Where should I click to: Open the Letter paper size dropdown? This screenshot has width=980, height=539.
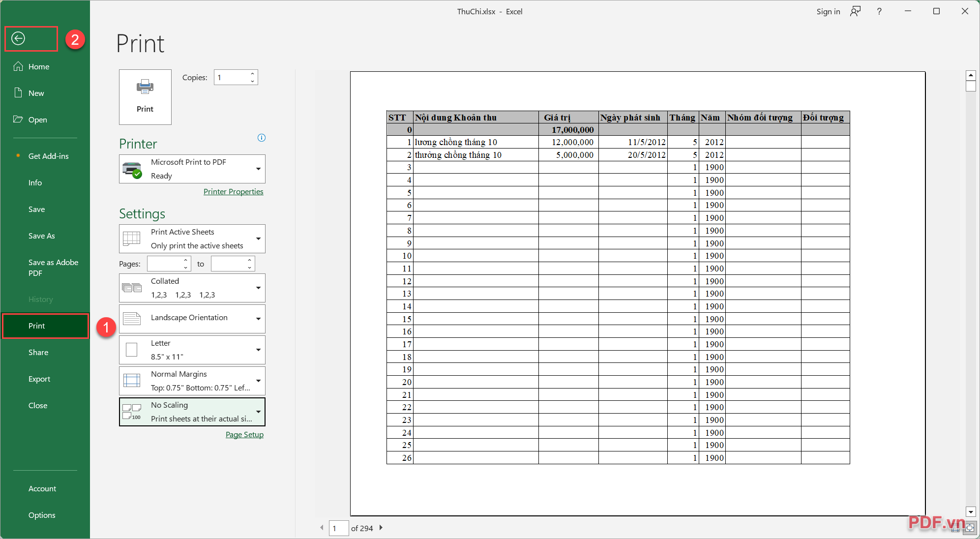coord(192,350)
